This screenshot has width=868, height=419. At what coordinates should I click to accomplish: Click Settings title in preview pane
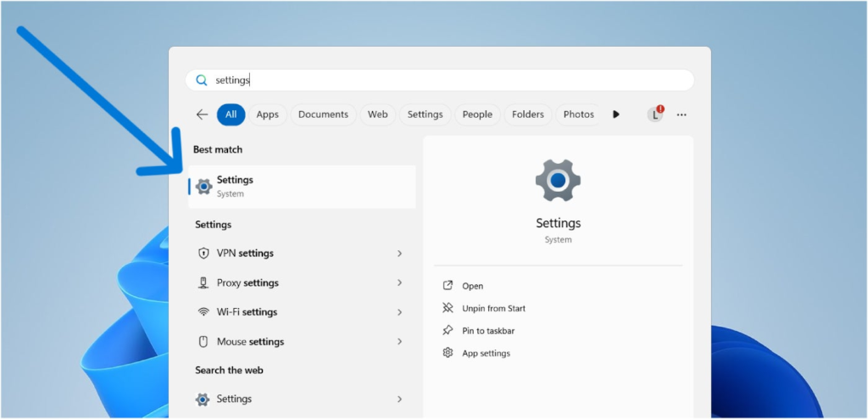click(x=558, y=223)
